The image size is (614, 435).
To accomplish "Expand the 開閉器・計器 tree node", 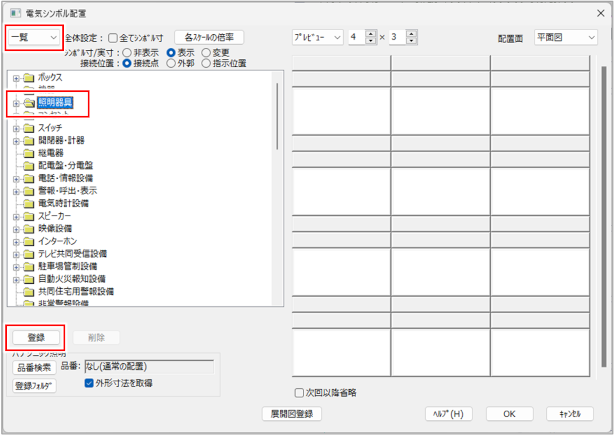I will pos(16,141).
